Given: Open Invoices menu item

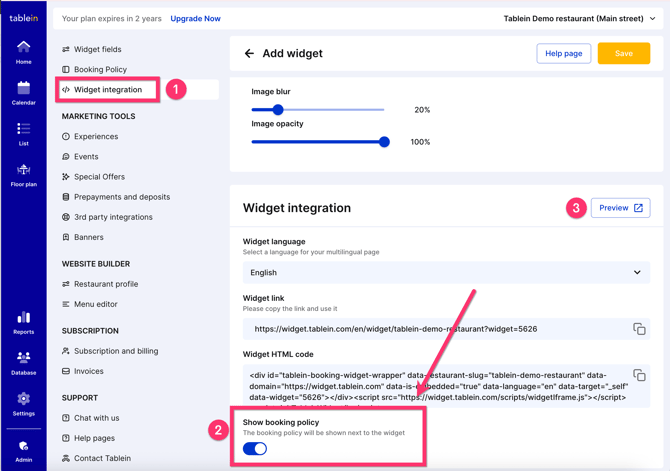Looking at the screenshot, I should pos(88,371).
